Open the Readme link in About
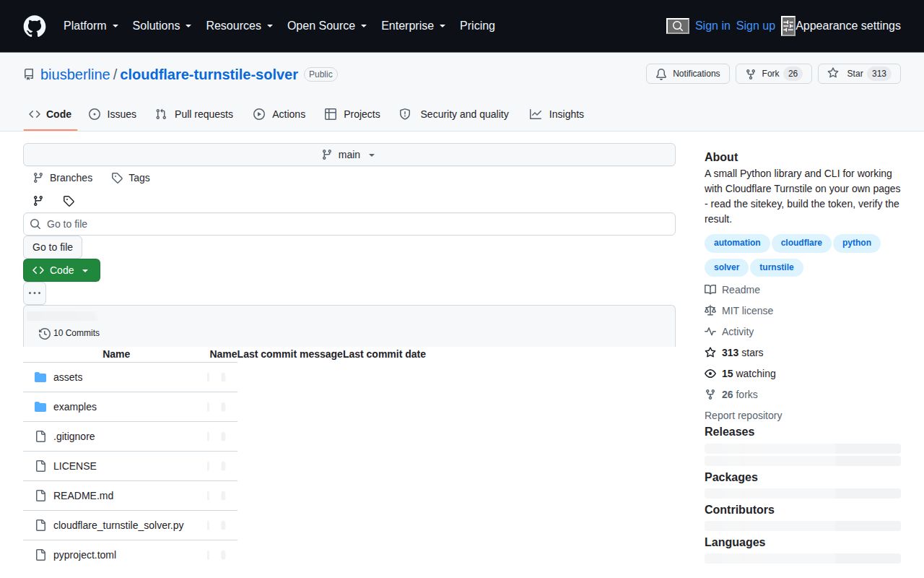Screen dimensions: 924x578 [x=733, y=290]
